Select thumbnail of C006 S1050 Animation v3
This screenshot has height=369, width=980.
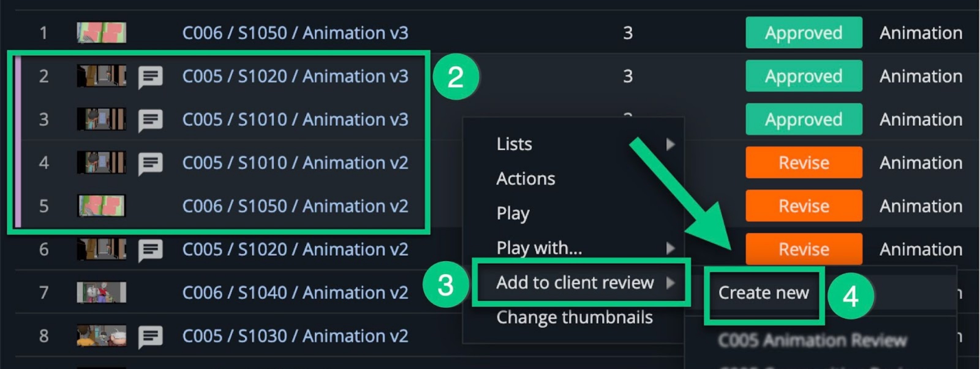102,32
